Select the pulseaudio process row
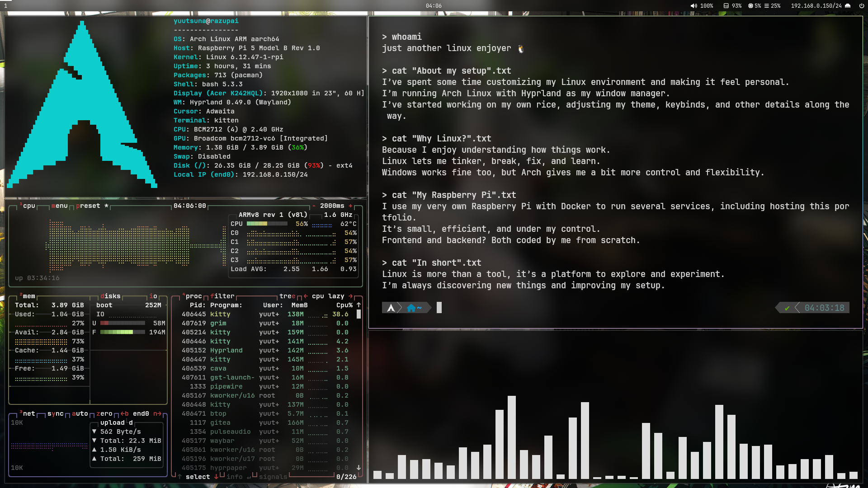868x488 pixels. [265, 432]
